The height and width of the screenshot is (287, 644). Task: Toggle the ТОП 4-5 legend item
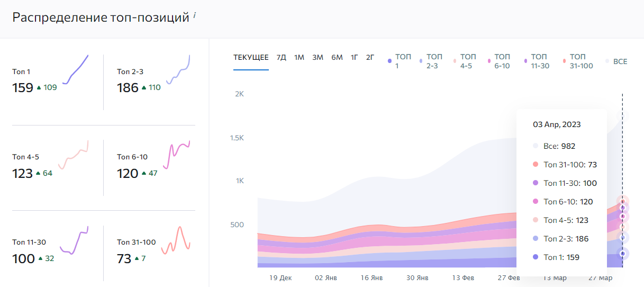click(x=465, y=61)
